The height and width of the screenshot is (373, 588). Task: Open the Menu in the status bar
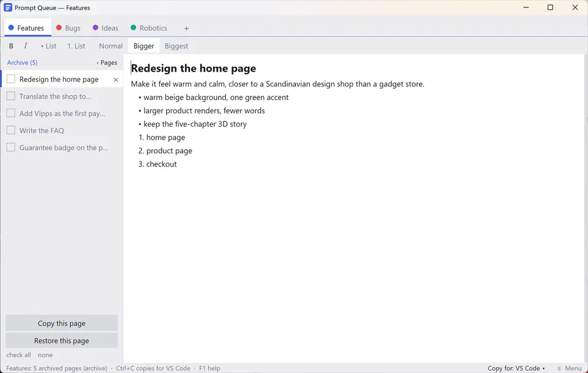pyautogui.click(x=569, y=368)
